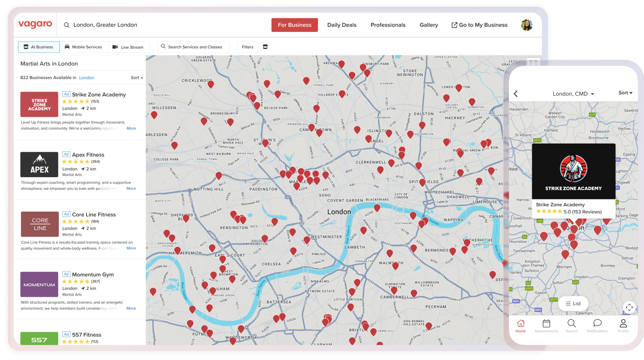This screenshot has width=644, height=360.
Task: Click the Core Line logo thumbnail
Action: [x=40, y=224]
